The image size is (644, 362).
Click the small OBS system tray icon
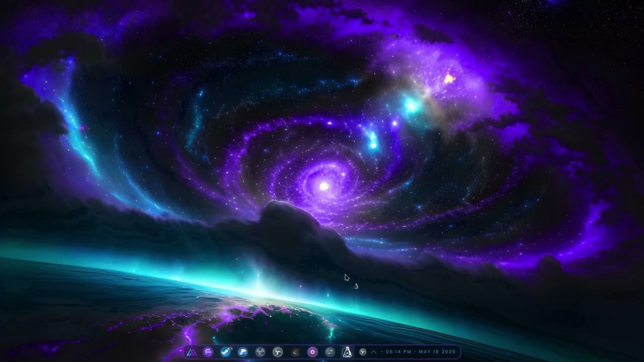(363, 352)
